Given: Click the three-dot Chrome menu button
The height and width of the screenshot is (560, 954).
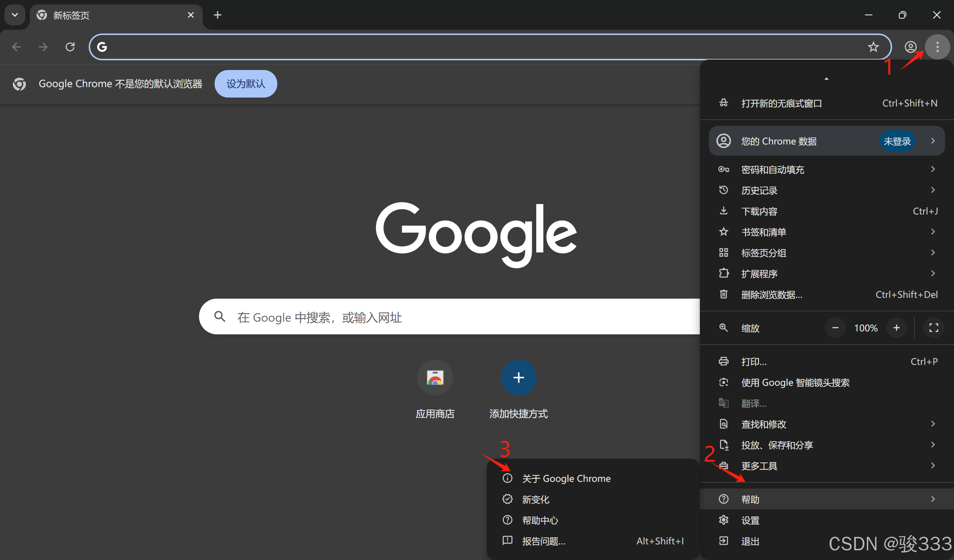Looking at the screenshot, I should 936,47.
